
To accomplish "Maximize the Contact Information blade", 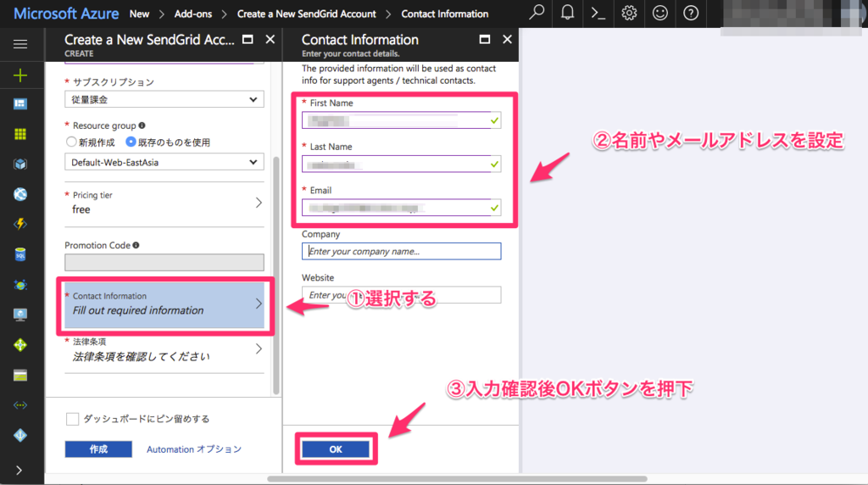I will tap(484, 39).
